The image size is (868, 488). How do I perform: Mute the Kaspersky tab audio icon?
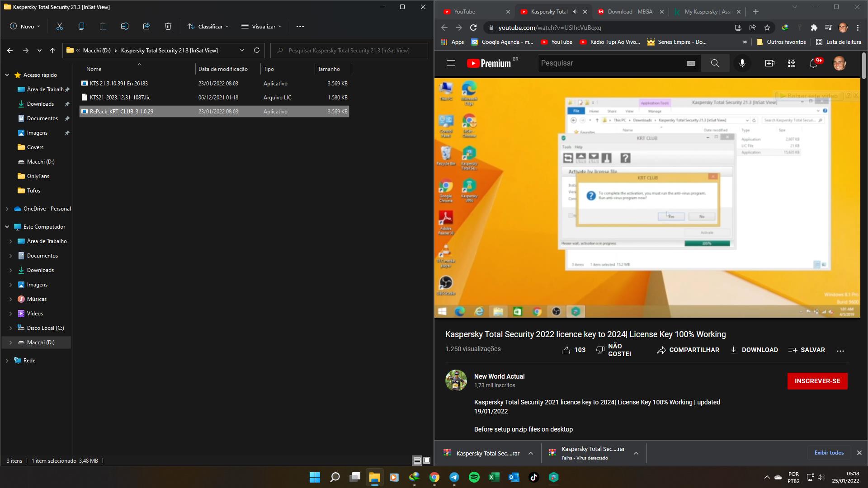point(576,12)
